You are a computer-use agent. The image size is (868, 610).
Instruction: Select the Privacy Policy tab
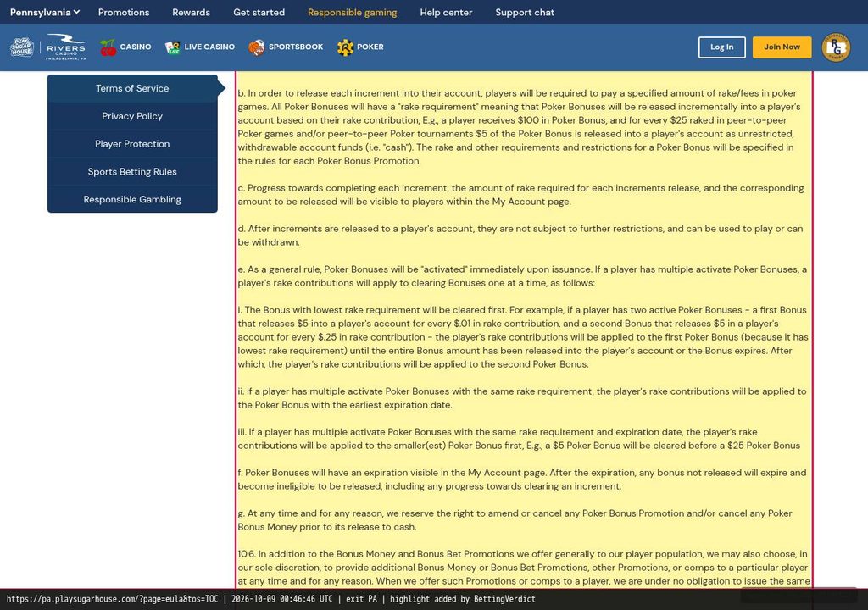click(132, 116)
